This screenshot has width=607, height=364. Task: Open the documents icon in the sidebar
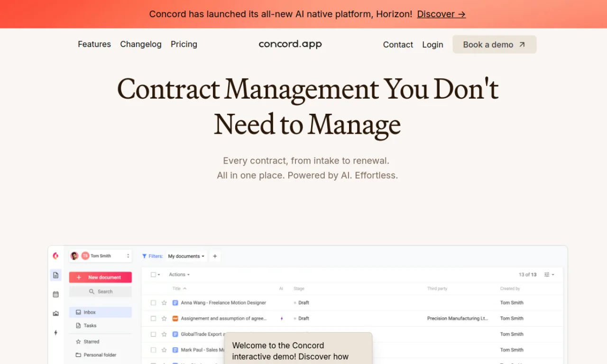pos(55,275)
